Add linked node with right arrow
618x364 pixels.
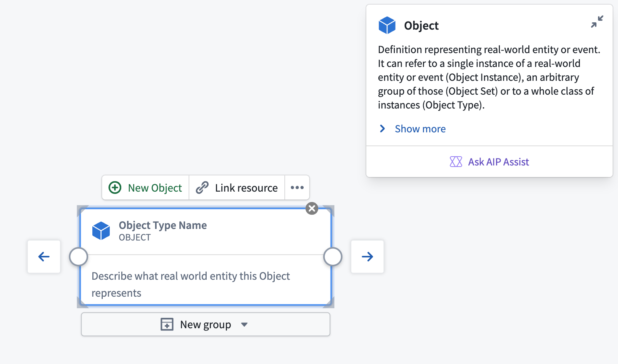tap(367, 257)
